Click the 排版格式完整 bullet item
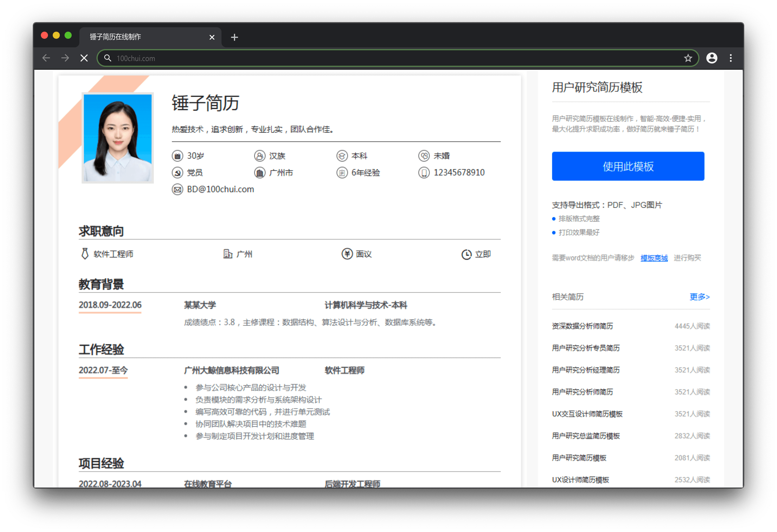The width and height of the screenshot is (777, 532). tap(579, 219)
